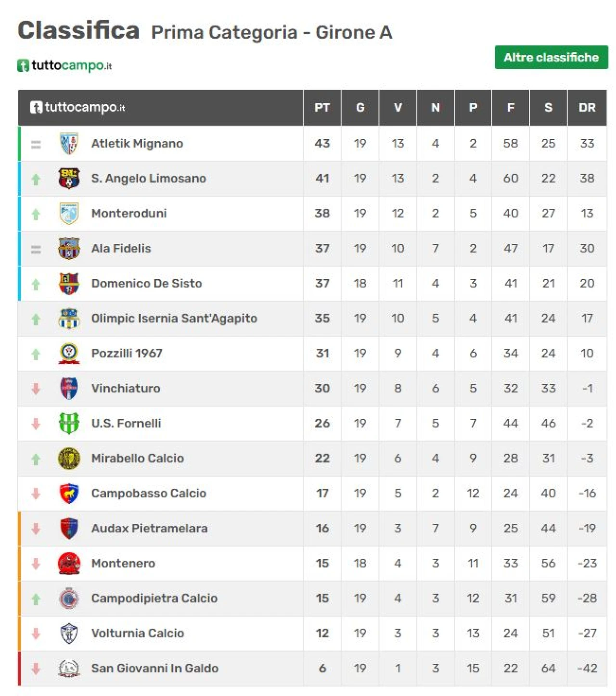Select the PT column header

322,108
